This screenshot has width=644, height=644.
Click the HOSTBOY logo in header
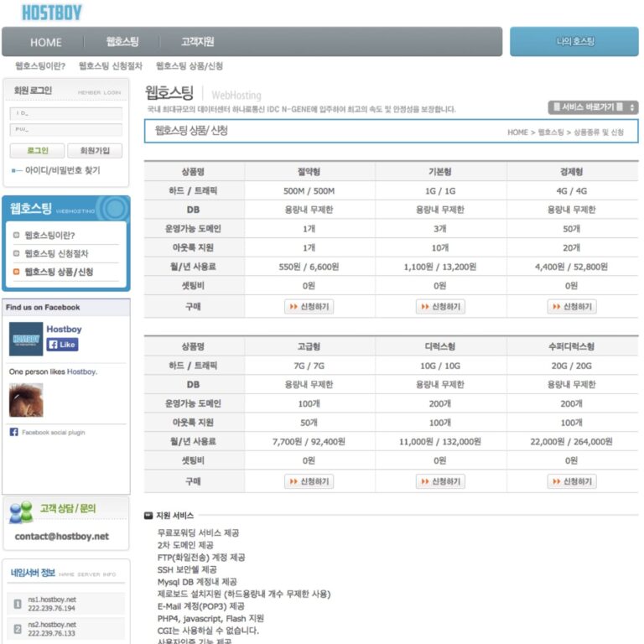(52, 13)
